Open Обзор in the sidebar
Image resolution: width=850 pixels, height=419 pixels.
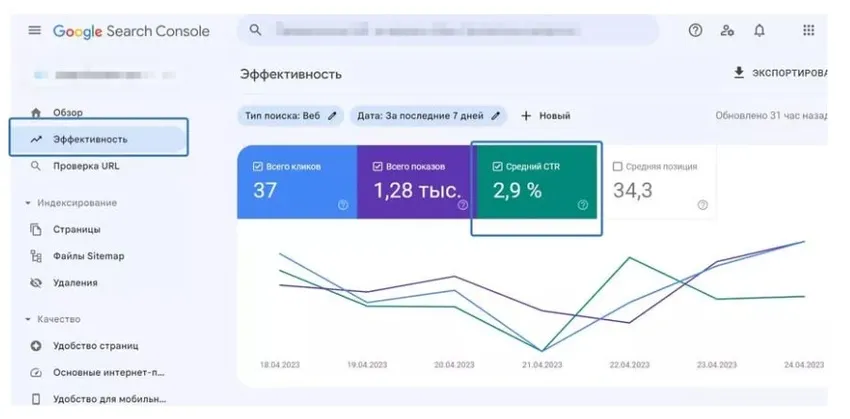click(x=68, y=113)
